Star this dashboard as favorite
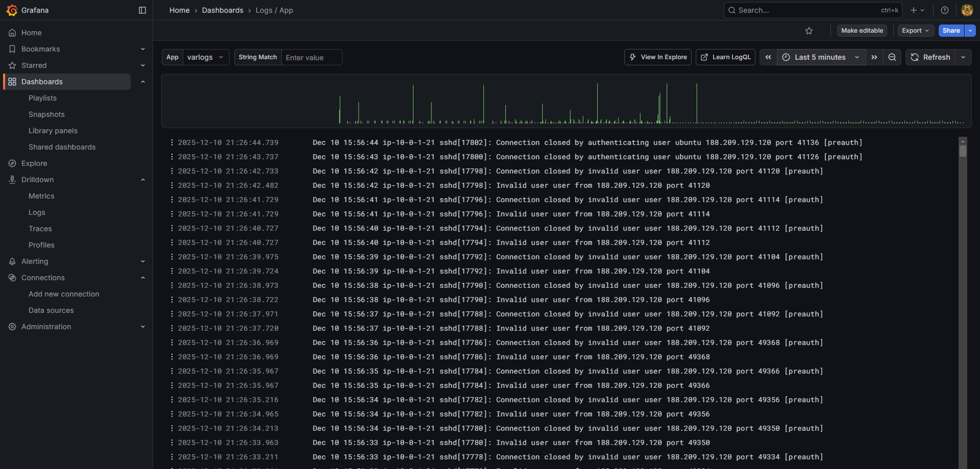 coord(809,31)
